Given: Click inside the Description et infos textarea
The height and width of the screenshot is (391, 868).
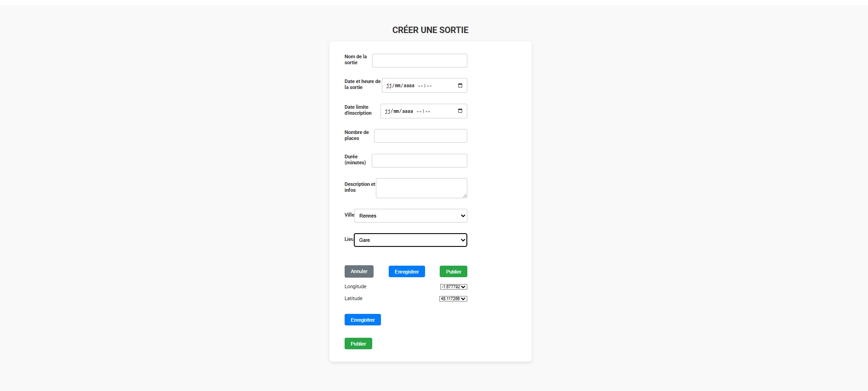Looking at the screenshot, I should 420,188.
